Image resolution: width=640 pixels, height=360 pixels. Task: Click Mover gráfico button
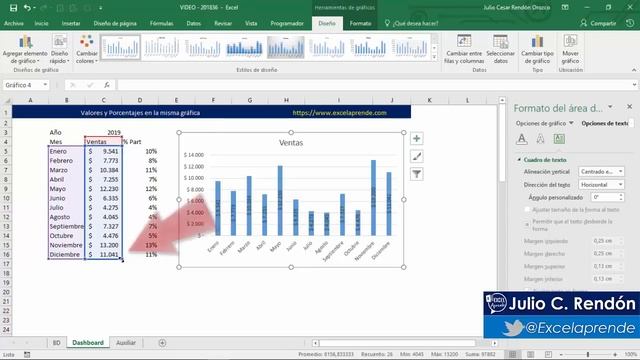click(570, 49)
